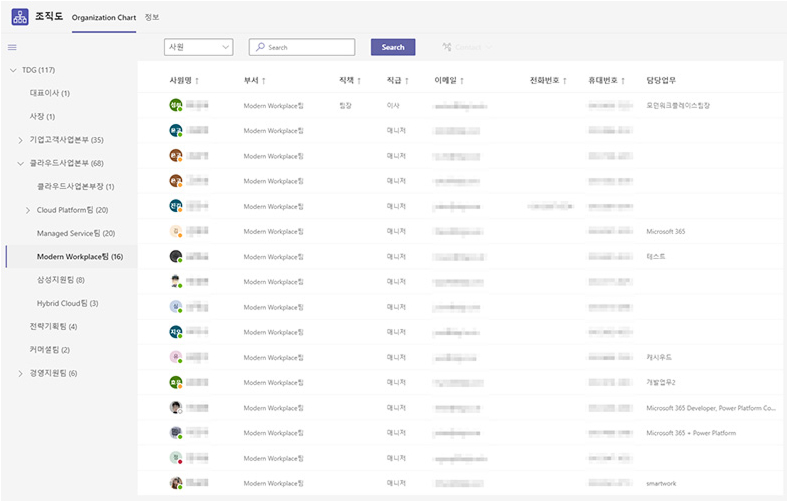Click the photo avatar in smartwork row
This screenshot has height=502, width=788.
coord(175,483)
